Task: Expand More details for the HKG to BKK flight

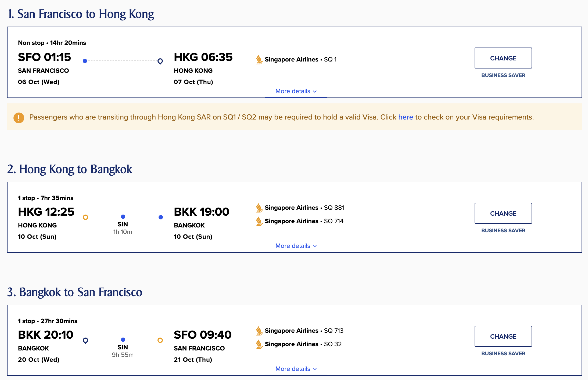Action: [x=296, y=246]
